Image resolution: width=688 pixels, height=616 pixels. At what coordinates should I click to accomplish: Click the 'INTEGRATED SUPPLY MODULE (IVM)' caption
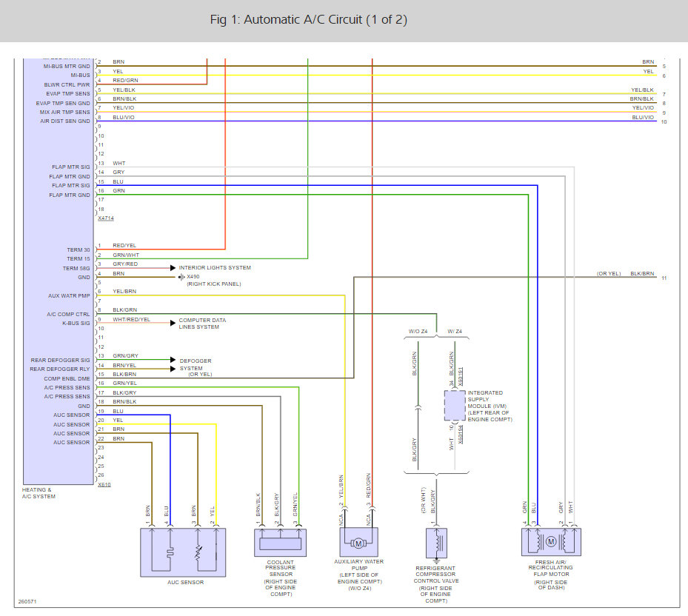tap(487, 399)
